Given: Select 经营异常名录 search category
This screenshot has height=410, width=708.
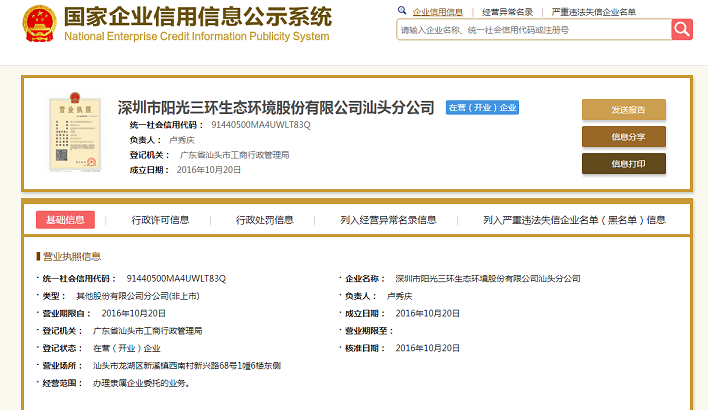Looking at the screenshot, I should [x=507, y=12].
